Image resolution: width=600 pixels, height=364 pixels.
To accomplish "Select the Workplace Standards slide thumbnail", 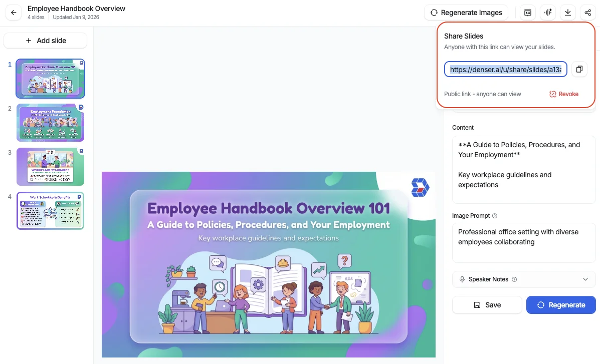I will pos(50,167).
